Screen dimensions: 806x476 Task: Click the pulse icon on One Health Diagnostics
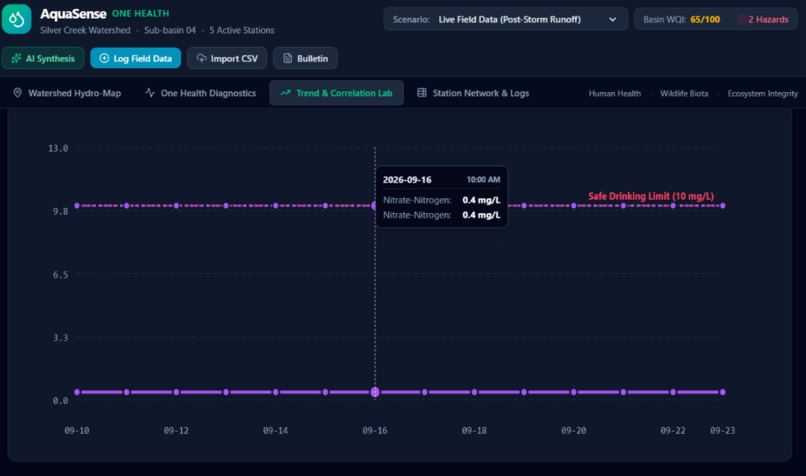150,93
